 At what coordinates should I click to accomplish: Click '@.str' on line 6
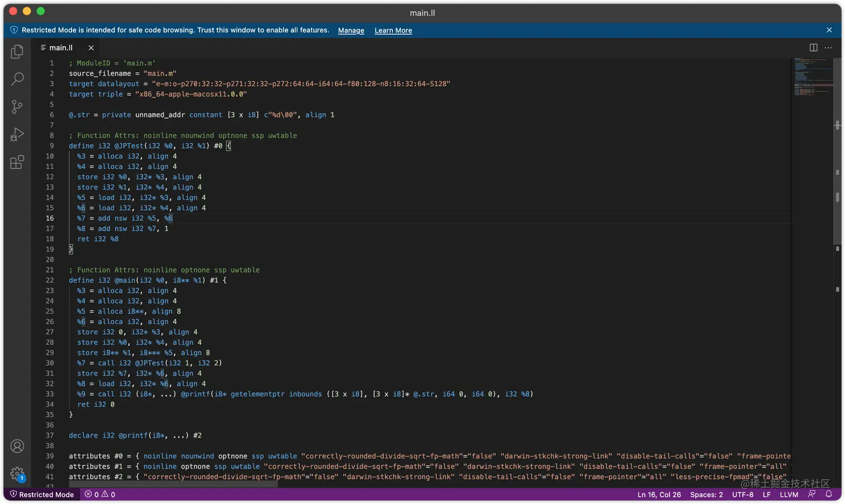(79, 115)
